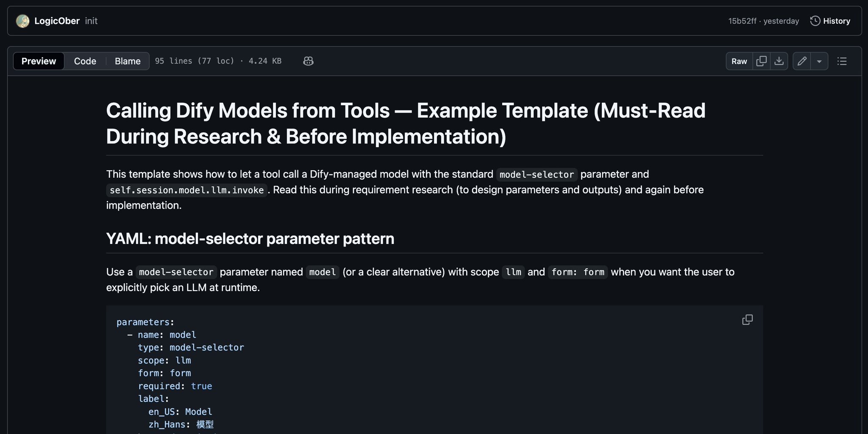Switch to the Preview tab
The image size is (868, 434).
tap(39, 61)
